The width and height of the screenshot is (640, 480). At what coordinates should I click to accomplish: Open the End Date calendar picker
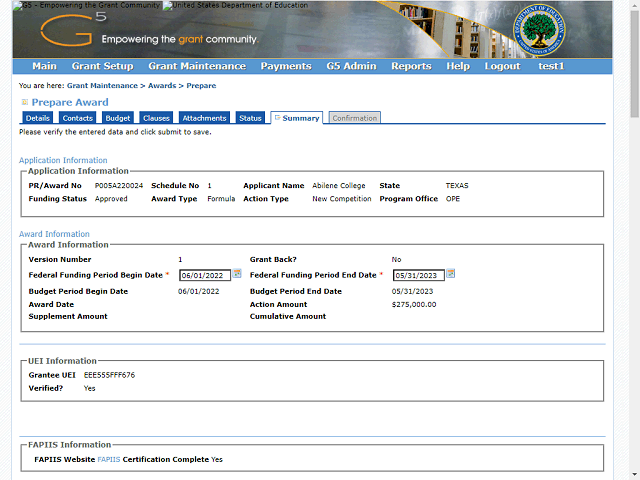tap(451, 274)
